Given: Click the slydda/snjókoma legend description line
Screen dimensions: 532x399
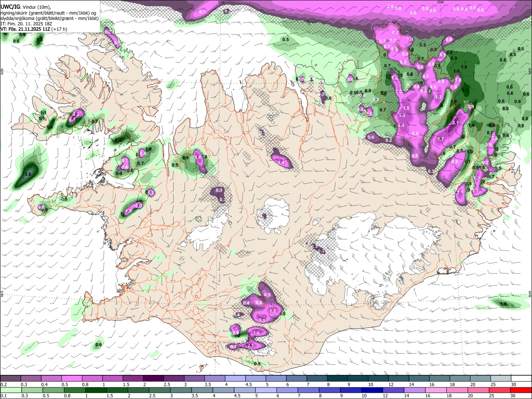Looking at the screenshot, I should (x=50, y=18).
